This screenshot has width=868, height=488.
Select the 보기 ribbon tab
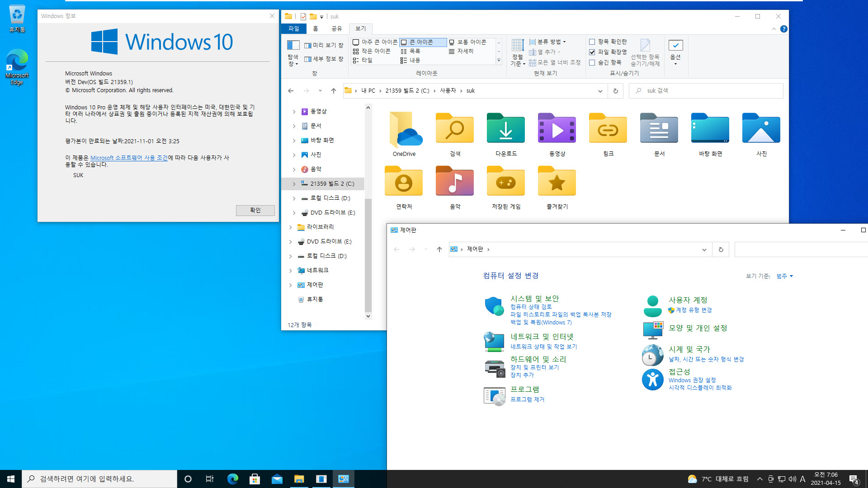click(x=360, y=28)
